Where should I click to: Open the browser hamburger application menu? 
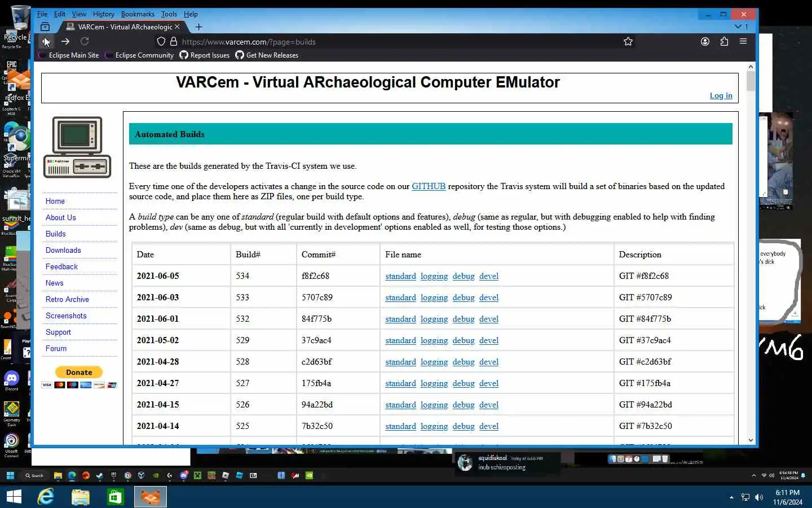tap(743, 41)
